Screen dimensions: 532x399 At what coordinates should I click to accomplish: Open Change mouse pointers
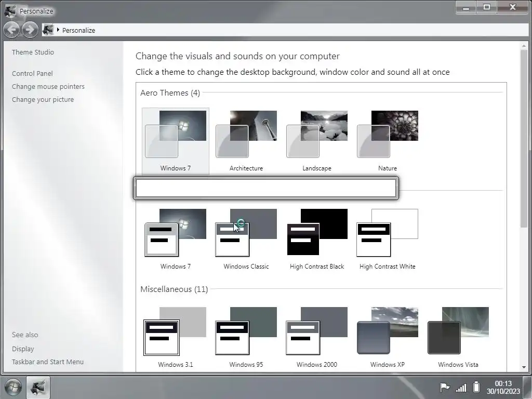(48, 87)
